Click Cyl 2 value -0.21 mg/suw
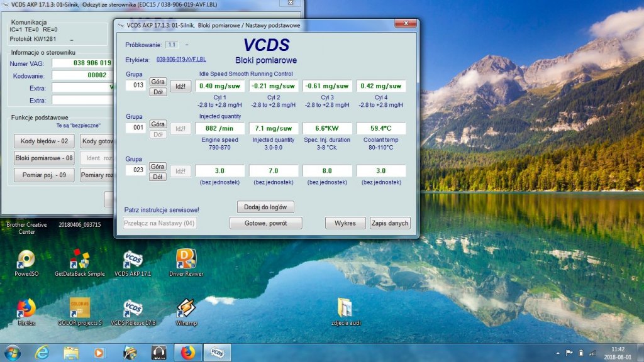This screenshot has height=362, width=644. click(x=273, y=85)
